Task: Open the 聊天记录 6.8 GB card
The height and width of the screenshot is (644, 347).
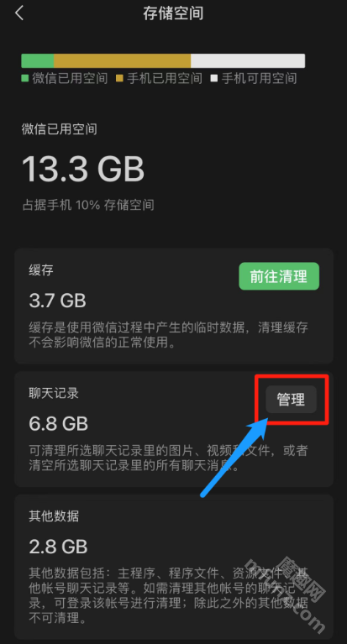Action: tap(173, 429)
